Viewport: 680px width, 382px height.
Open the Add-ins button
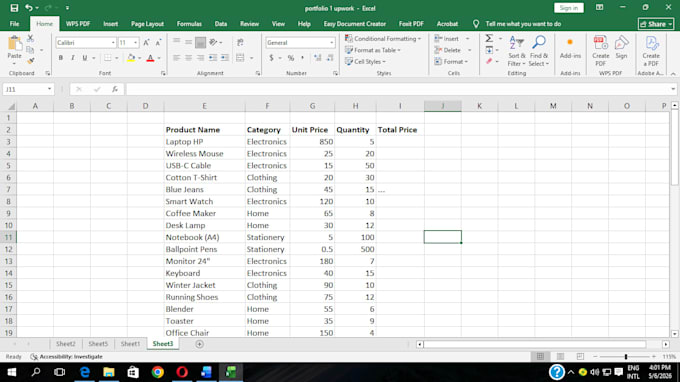click(x=570, y=48)
